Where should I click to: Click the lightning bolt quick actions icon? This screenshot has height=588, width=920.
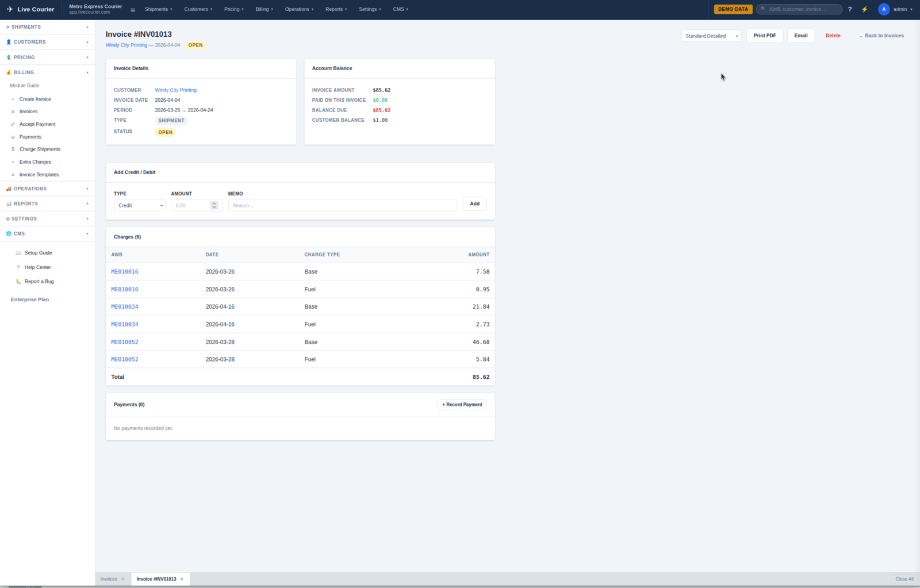[x=864, y=9]
